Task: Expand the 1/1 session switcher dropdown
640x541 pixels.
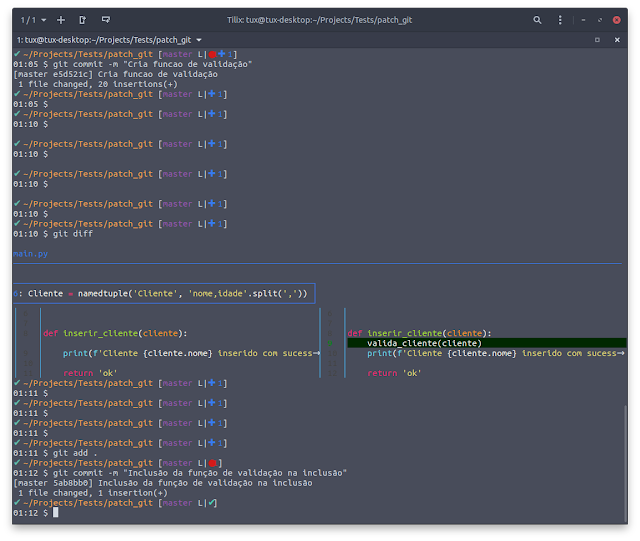Action: click(33, 20)
